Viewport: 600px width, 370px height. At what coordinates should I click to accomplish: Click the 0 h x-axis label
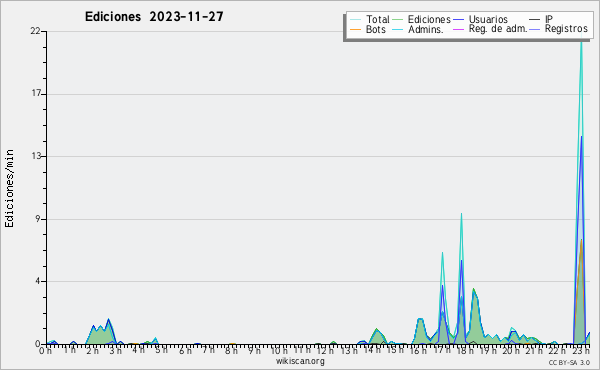tap(46, 351)
